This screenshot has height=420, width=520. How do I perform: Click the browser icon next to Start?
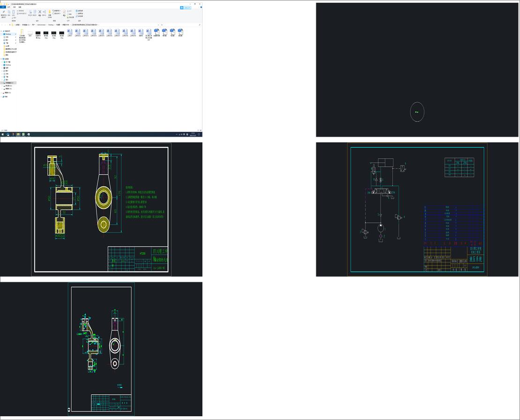click(x=8, y=134)
